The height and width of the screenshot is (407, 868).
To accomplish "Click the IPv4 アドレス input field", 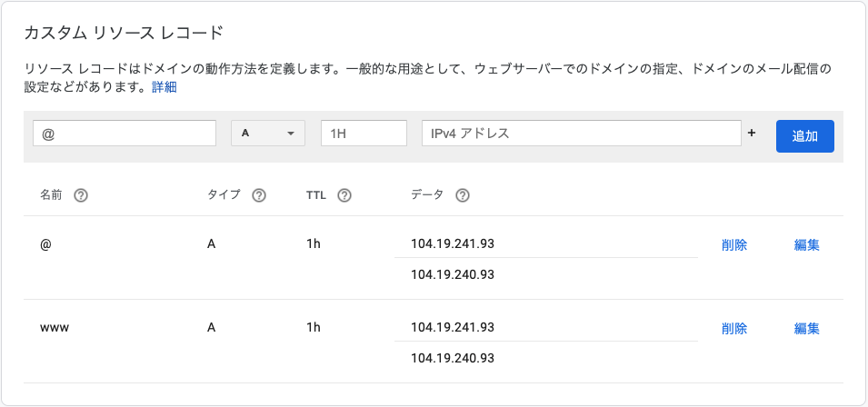I will coord(582,134).
